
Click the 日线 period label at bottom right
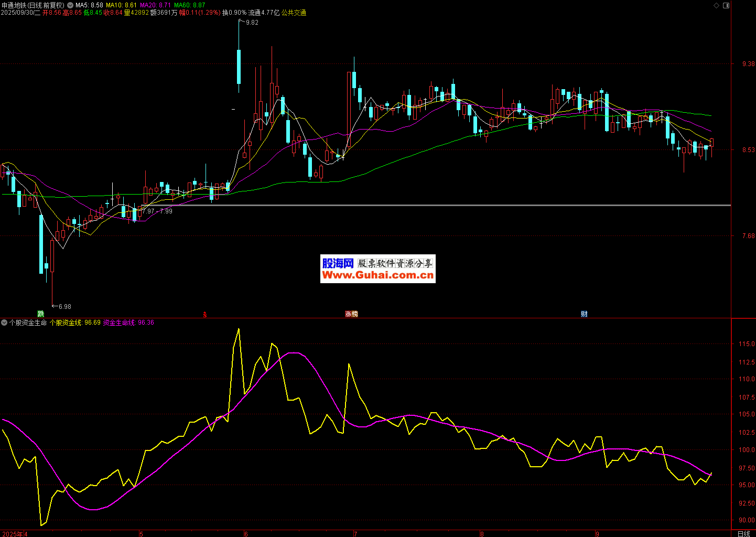[743, 533]
